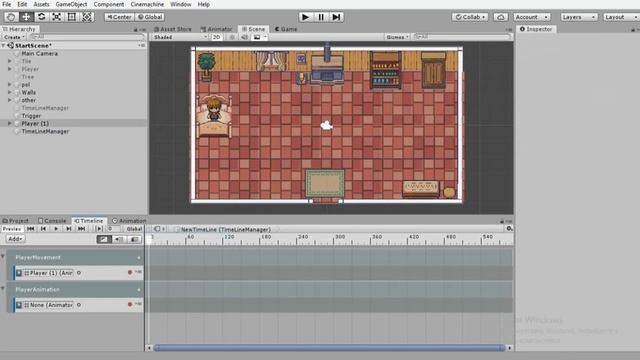Screen dimensions: 640x360
Task: Select the combined Transform tool
Action: pyautogui.click(x=87, y=17)
